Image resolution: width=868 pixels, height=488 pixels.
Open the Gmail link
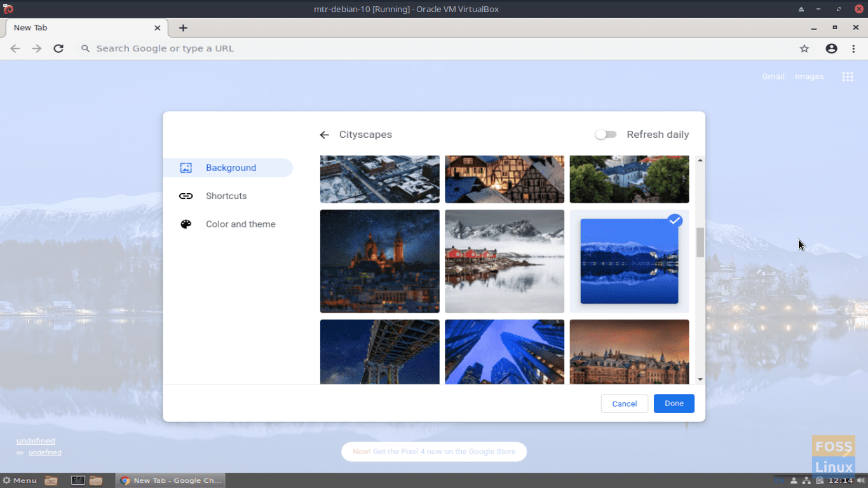[773, 76]
